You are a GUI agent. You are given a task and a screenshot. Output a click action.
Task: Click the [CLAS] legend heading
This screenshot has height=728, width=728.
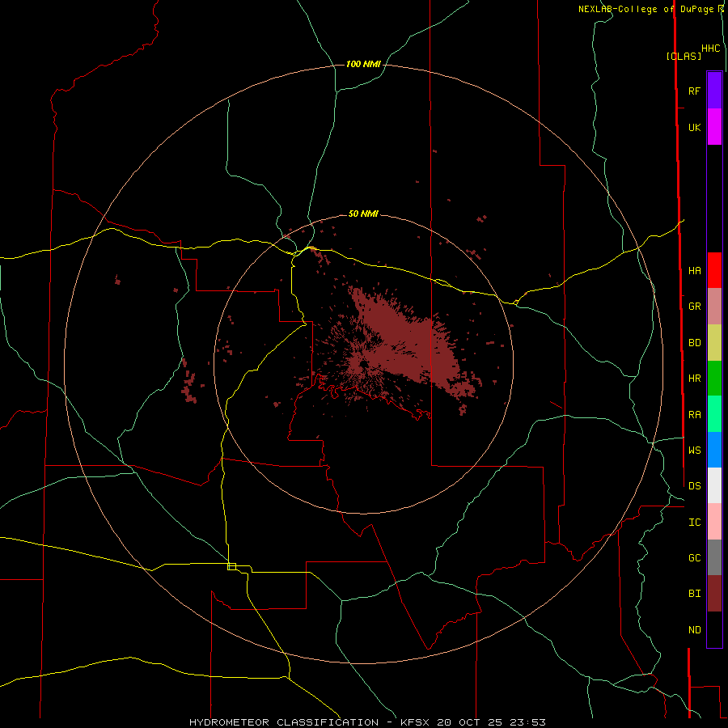pos(684,56)
